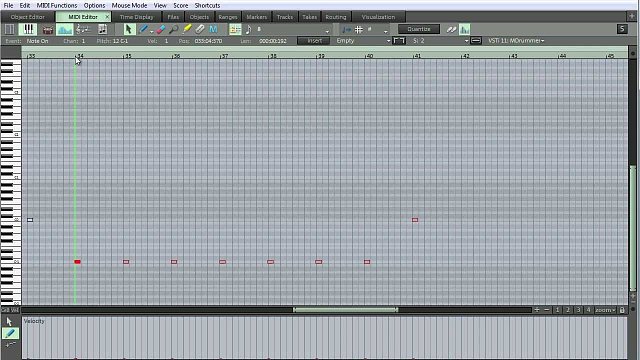Screen dimensions: 640x360
Task: Toggle the colored grid display icon
Action: coord(235,29)
